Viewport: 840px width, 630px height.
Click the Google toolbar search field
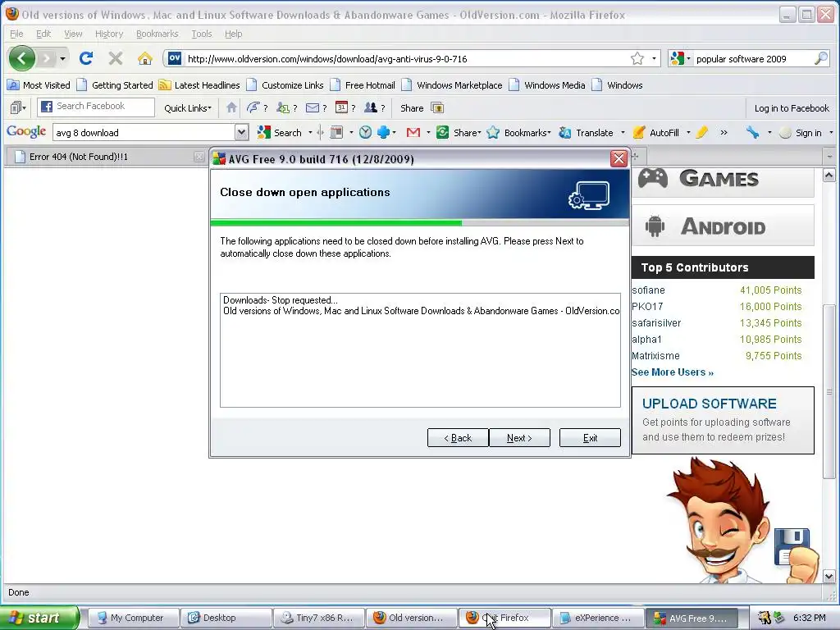[x=144, y=132]
